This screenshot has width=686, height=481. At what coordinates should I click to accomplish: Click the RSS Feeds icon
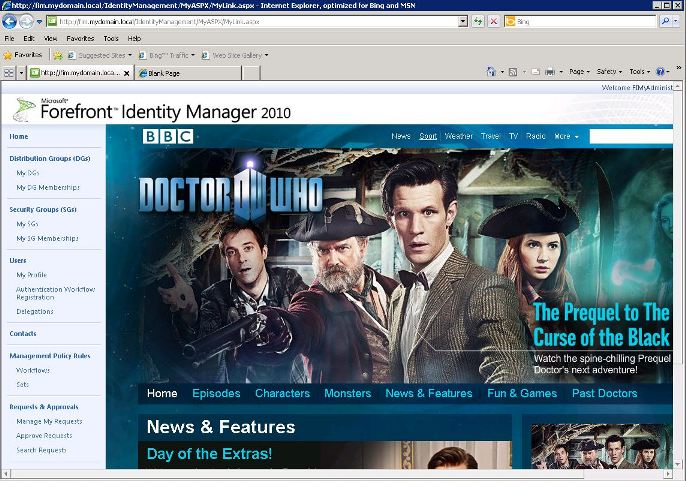[x=513, y=72]
